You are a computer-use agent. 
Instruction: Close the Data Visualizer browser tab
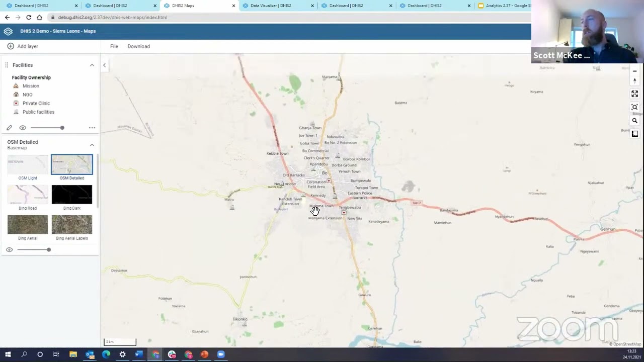tap(312, 6)
